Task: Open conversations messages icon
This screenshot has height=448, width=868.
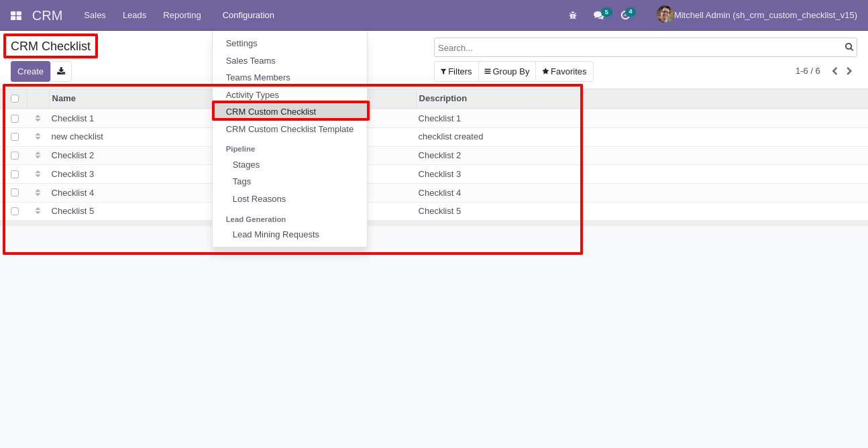Action: pos(598,15)
